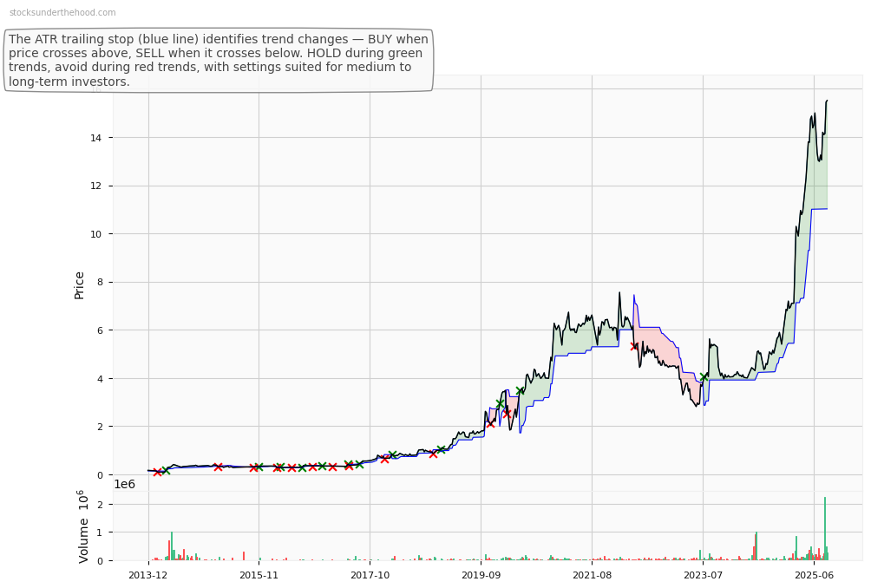Screen dimensions: 871x588
Task: Click the end of the blue trailing stop line
Action: tap(827, 209)
